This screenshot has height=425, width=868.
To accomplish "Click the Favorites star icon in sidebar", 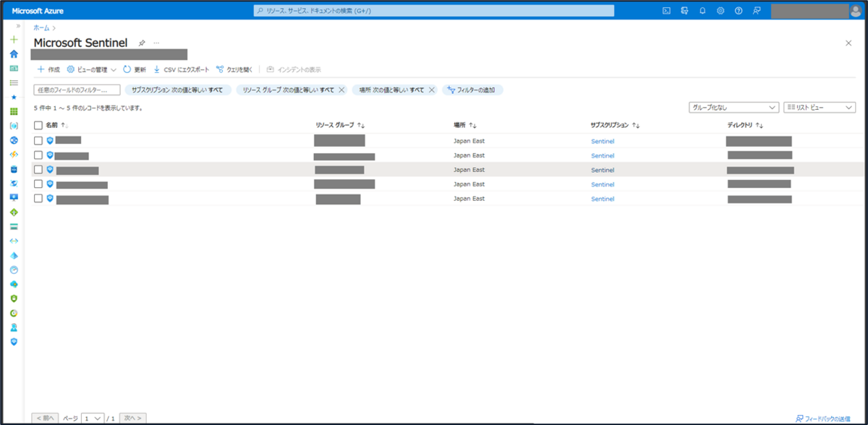I will click(x=14, y=97).
